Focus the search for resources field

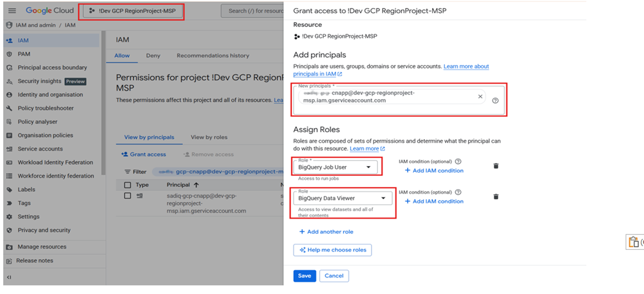[254, 10]
